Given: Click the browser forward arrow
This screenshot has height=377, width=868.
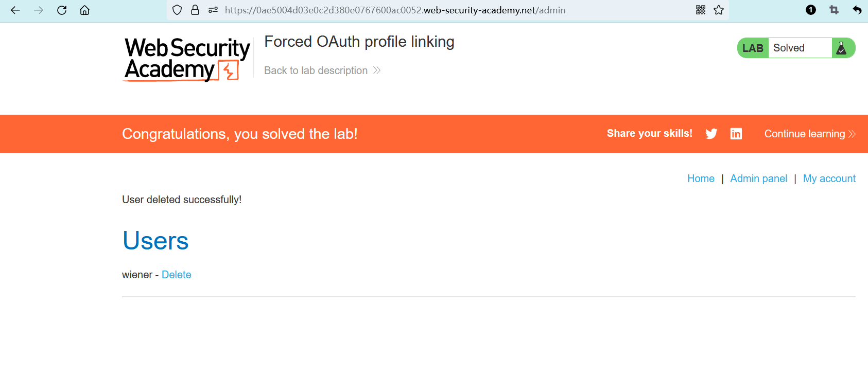Looking at the screenshot, I should [39, 10].
